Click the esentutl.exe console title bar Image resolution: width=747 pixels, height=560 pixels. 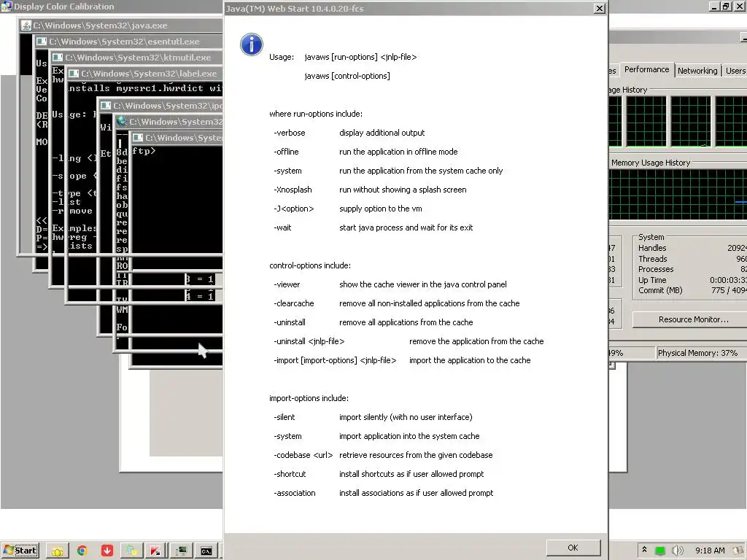129,42
